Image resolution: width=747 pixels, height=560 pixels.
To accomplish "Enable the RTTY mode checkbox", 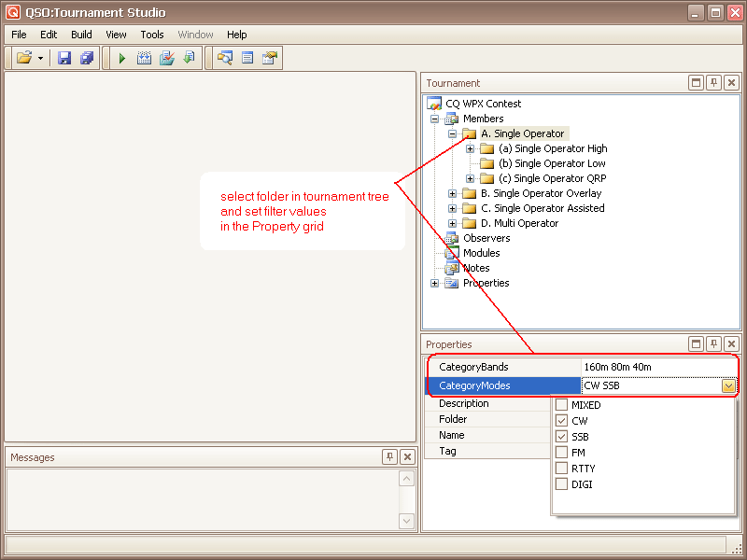I will pos(561,469).
